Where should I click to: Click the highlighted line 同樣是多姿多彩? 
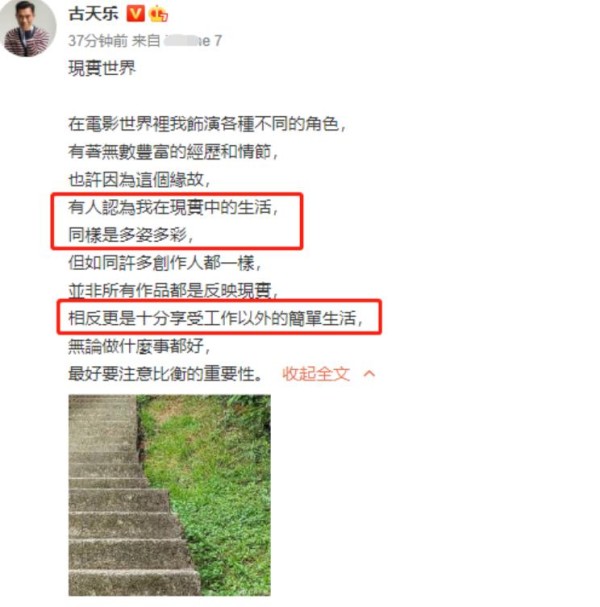pyautogui.click(x=130, y=235)
